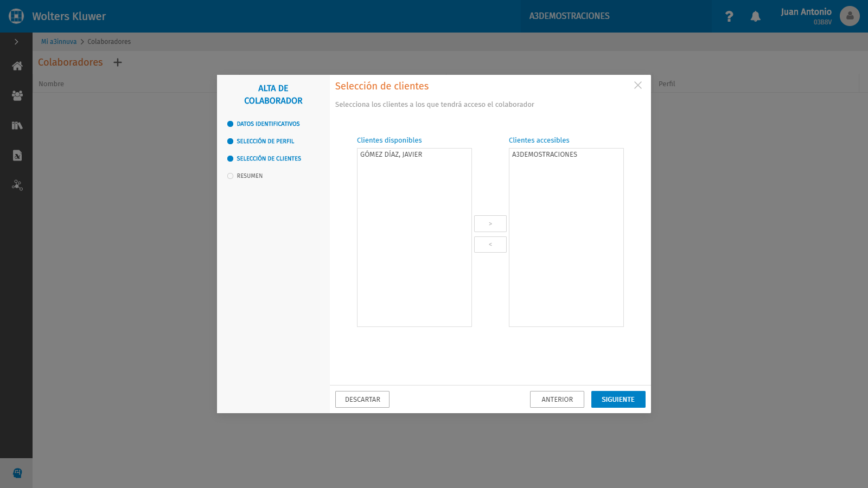Move client back with < button
The width and height of the screenshot is (868, 488).
click(x=490, y=245)
